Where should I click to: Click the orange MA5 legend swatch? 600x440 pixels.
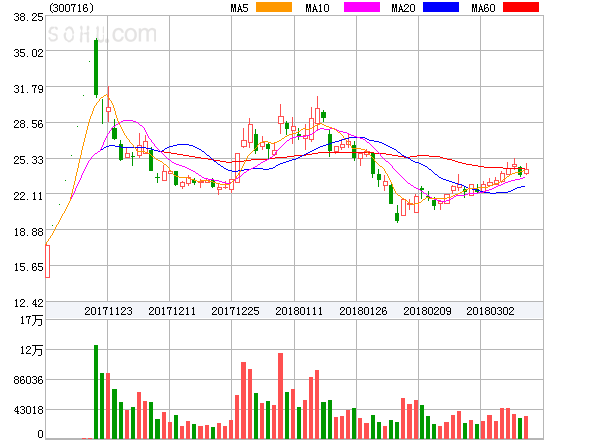(274, 7)
